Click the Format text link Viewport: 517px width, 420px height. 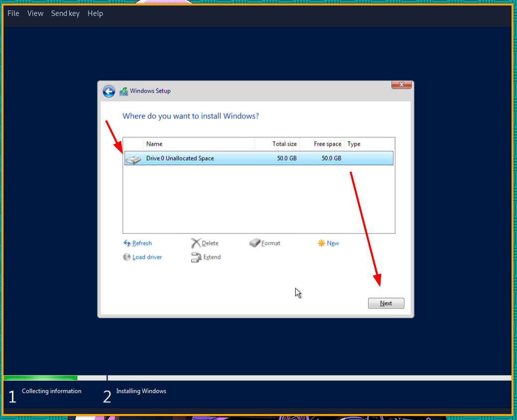coord(271,243)
